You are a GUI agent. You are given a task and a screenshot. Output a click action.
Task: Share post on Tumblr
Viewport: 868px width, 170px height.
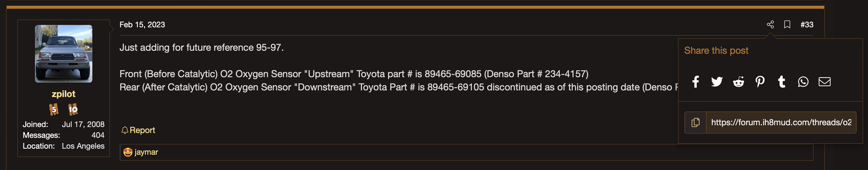[781, 82]
